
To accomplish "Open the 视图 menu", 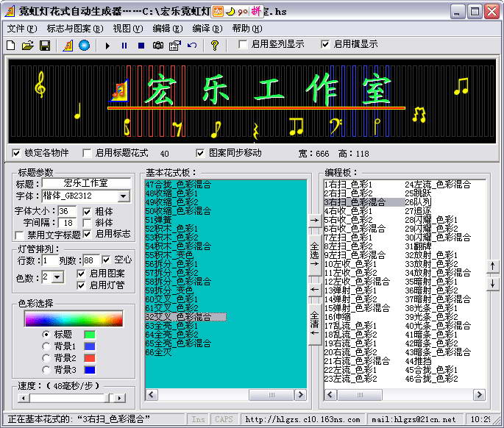I will click(x=127, y=29).
